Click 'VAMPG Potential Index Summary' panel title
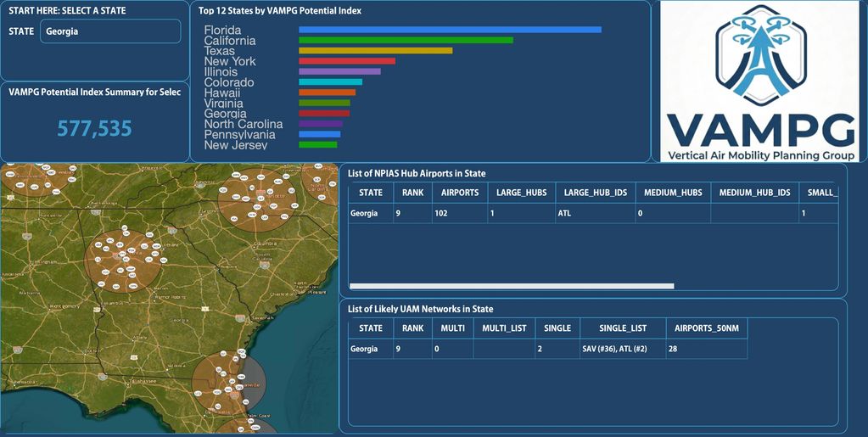868x437 pixels. (95, 92)
